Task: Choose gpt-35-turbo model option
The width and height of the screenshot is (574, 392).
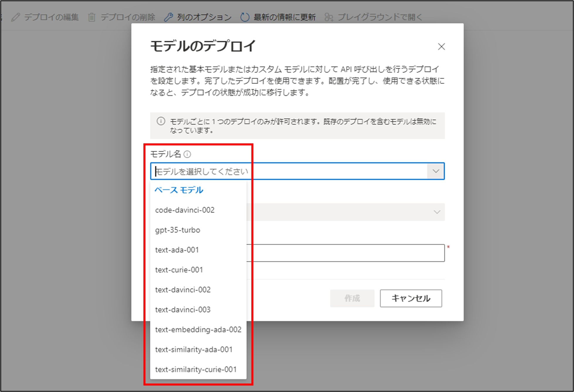Action: pos(178,230)
